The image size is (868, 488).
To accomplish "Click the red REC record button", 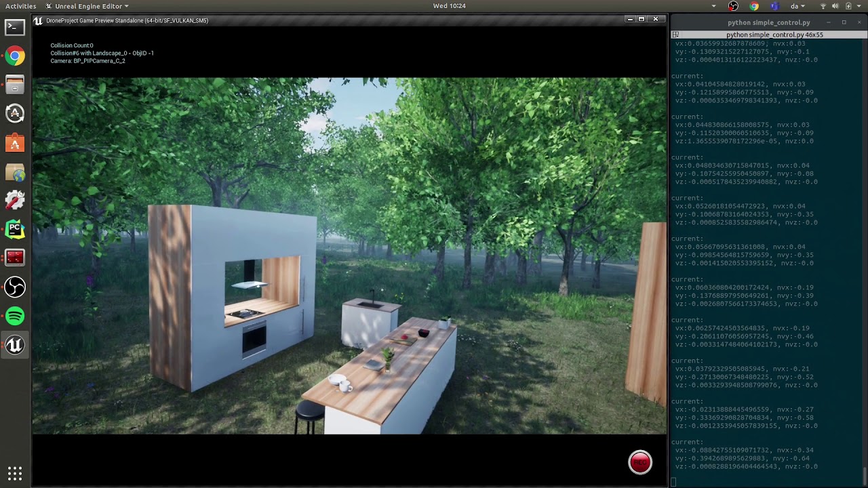I will click(x=640, y=462).
